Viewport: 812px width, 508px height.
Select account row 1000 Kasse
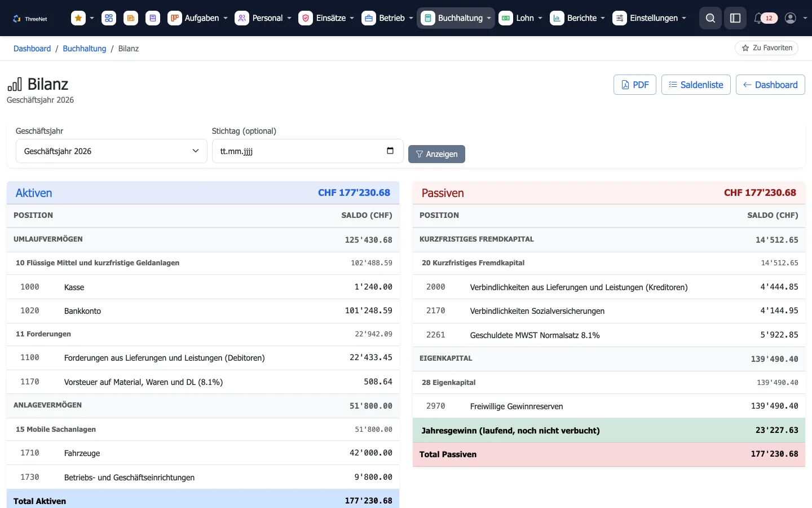[x=203, y=287]
